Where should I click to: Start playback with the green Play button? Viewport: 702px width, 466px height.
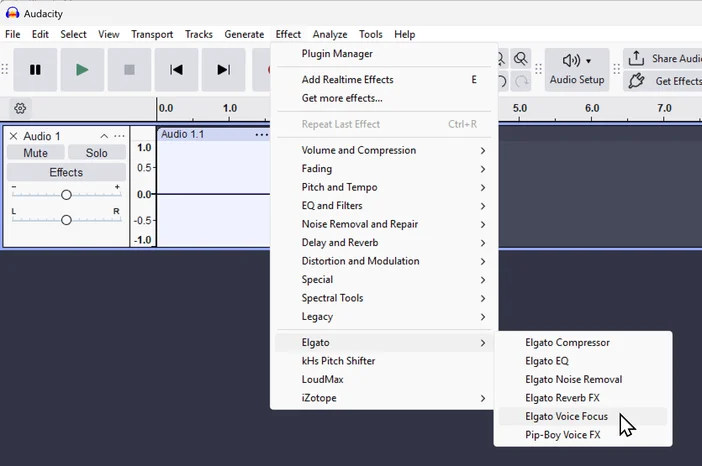coord(82,70)
